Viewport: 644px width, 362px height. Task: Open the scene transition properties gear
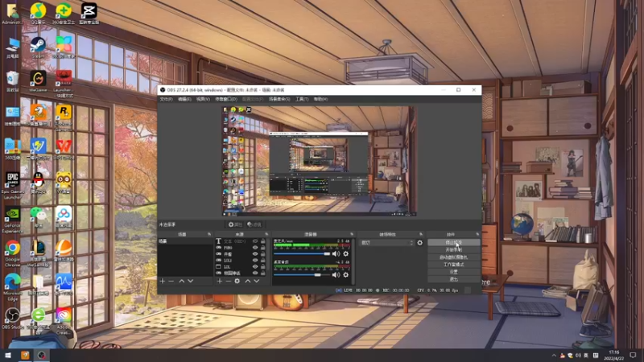(x=419, y=243)
